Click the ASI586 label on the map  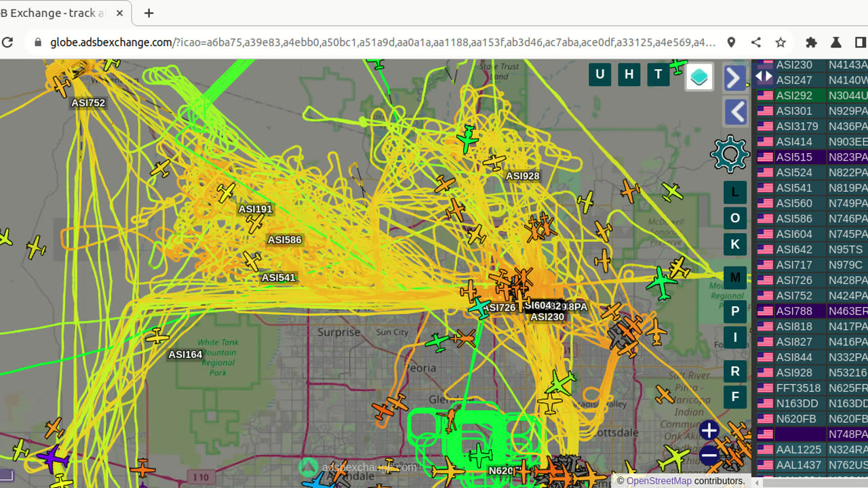click(285, 240)
